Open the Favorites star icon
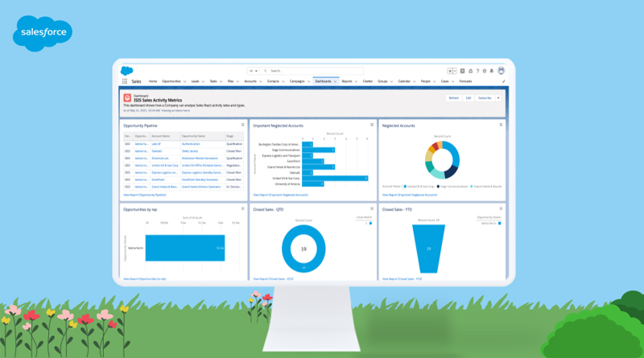 [x=450, y=71]
